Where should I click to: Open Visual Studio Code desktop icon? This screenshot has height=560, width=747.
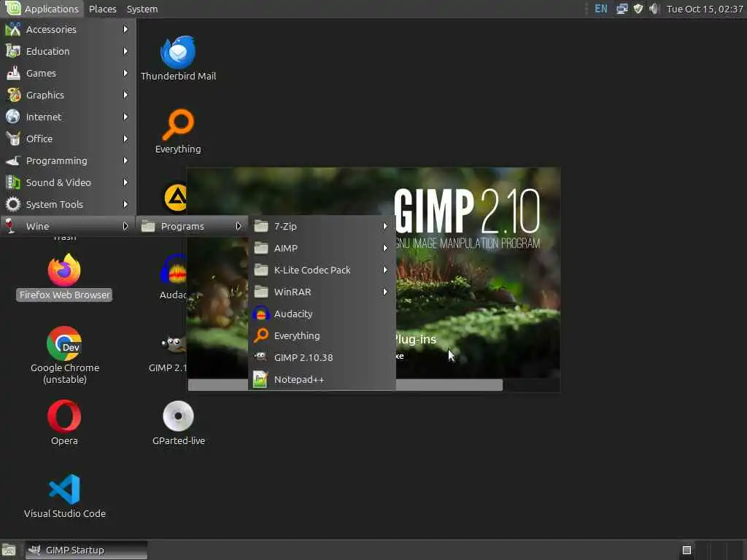click(x=64, y=496)
